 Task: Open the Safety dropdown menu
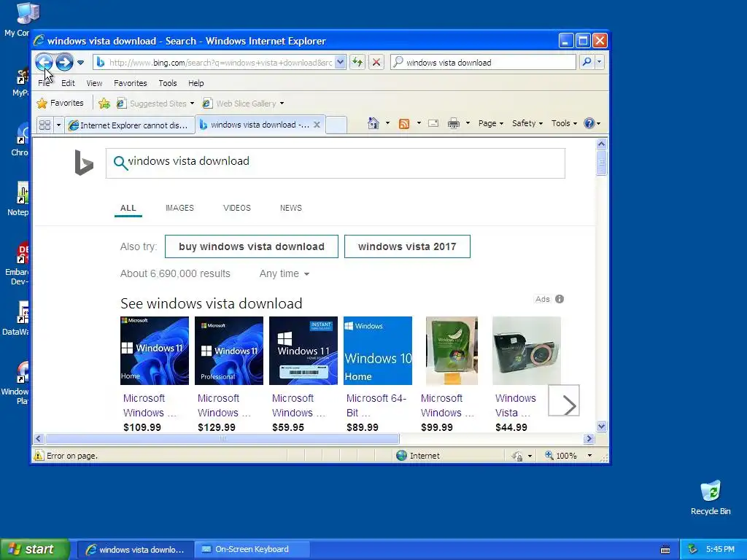[x=527, y=123]
